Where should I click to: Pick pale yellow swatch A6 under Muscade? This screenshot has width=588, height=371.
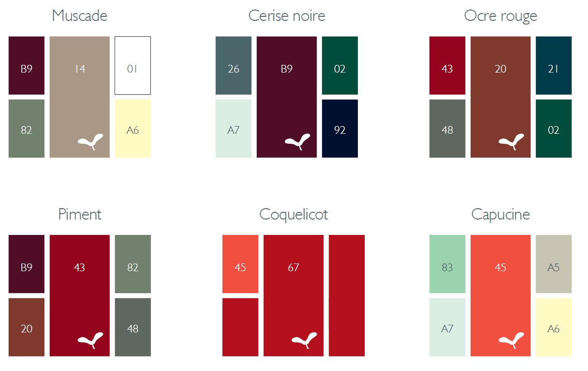point(133,129)
